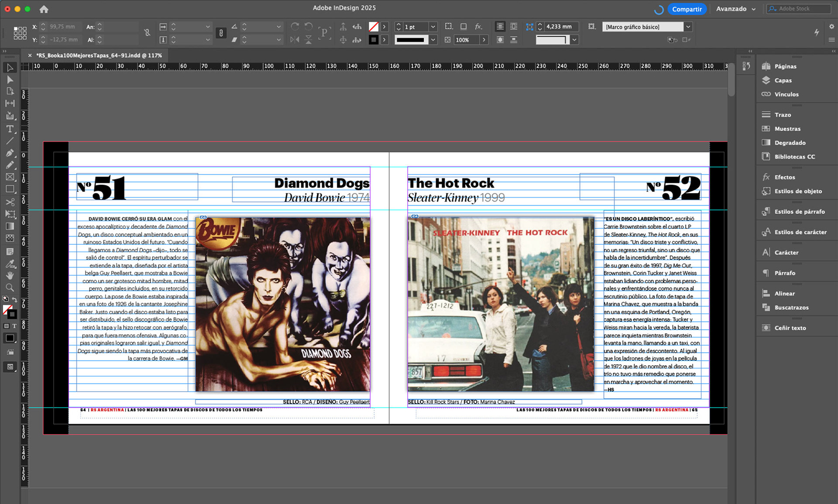
Task: Toggle constrain proportions for scaling
Action: (221, 33)
